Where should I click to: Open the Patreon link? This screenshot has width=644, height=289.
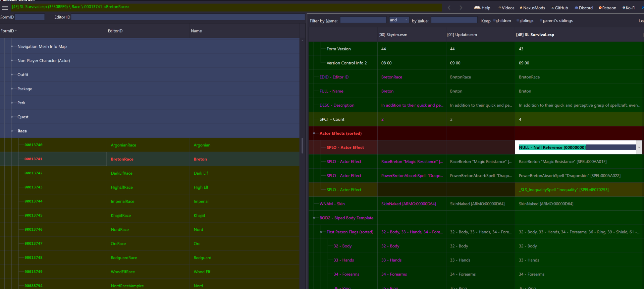(x=607, y=8)
